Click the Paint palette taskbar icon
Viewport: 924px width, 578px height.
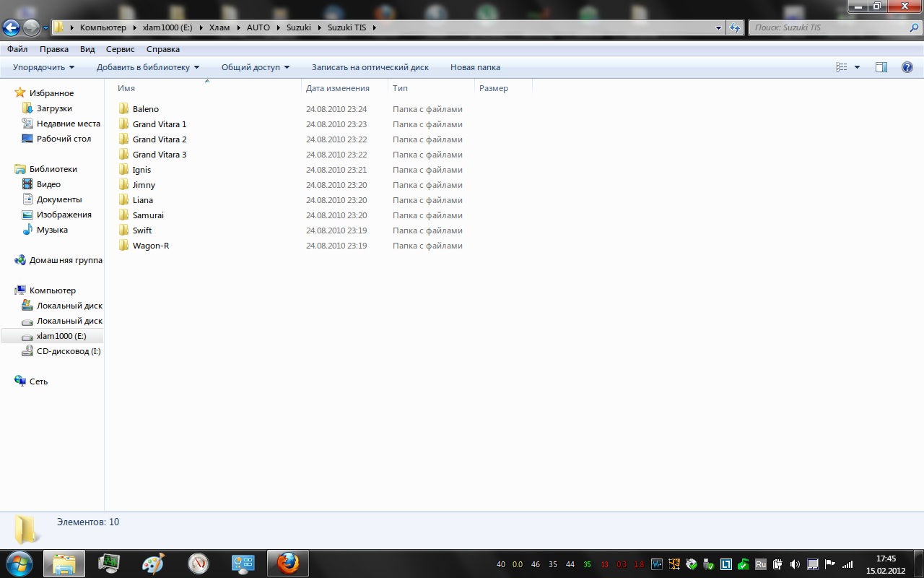point(153,563)
